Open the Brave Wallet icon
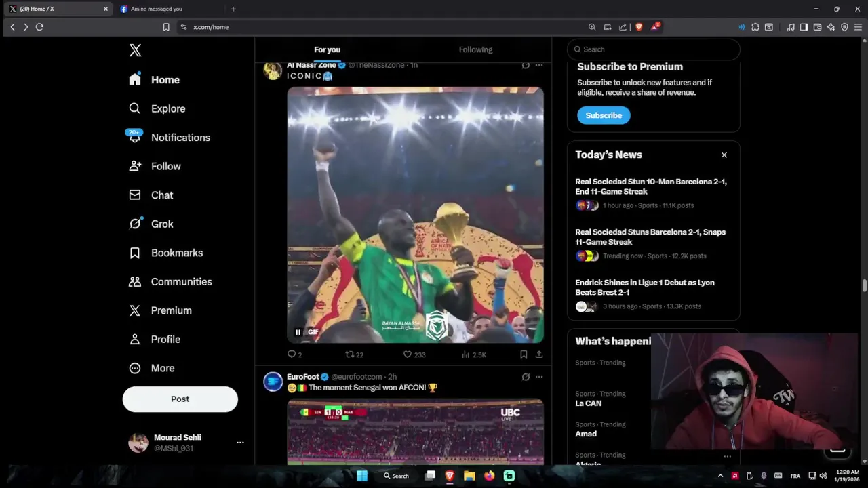 pos(817,27)
